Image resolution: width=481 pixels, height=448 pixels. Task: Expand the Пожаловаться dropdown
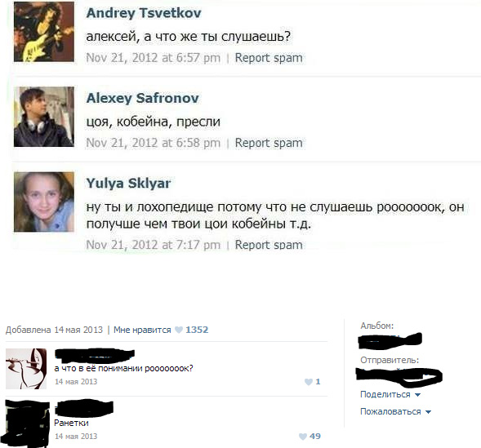[x=395, y=411]
